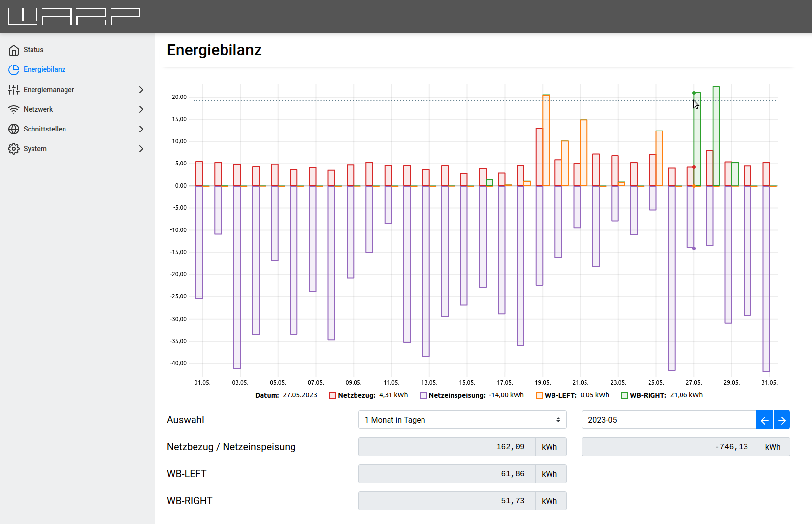
Task: Open the '1 Monat in Tagen' dropdown
Action: coord(462,420)
